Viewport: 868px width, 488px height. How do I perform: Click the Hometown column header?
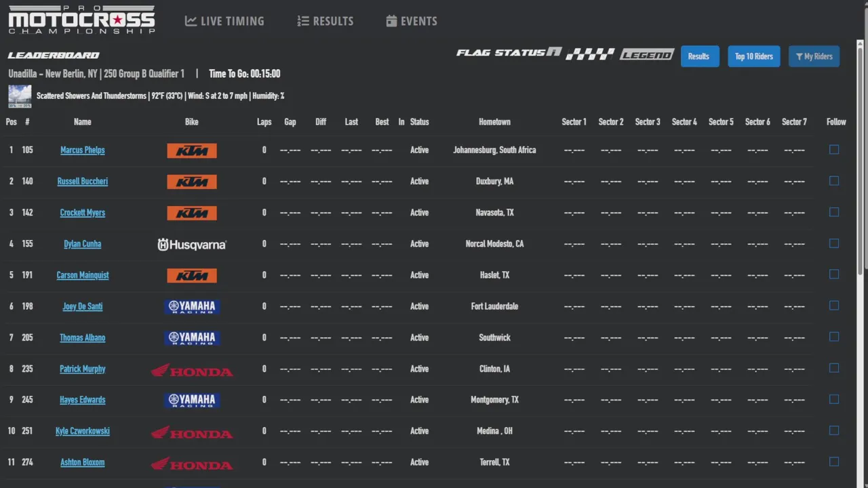click(495, 122)
